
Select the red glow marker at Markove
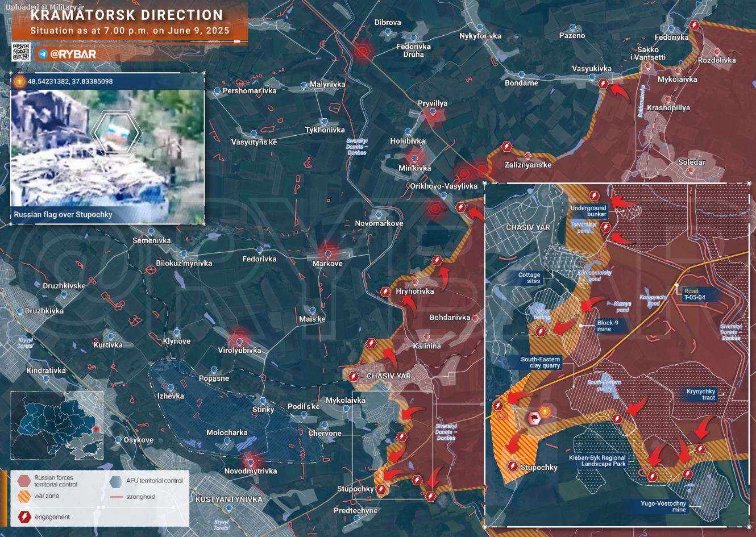click(x=327, y=253)
